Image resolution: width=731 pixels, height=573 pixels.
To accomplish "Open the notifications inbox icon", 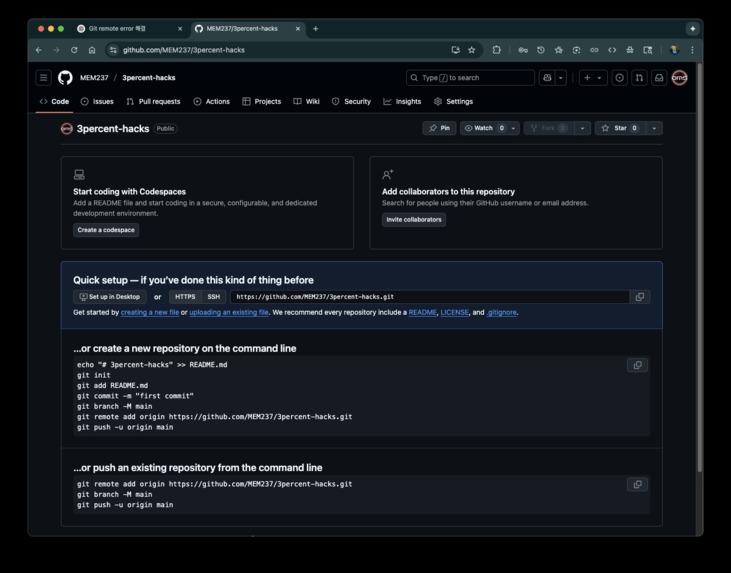I will coord(659,78).
